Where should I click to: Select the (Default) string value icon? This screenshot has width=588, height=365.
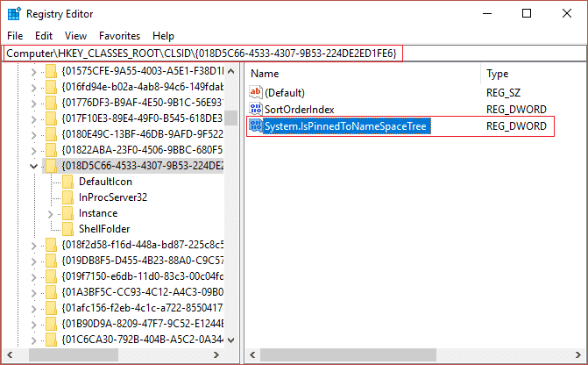tap(256, 92)
